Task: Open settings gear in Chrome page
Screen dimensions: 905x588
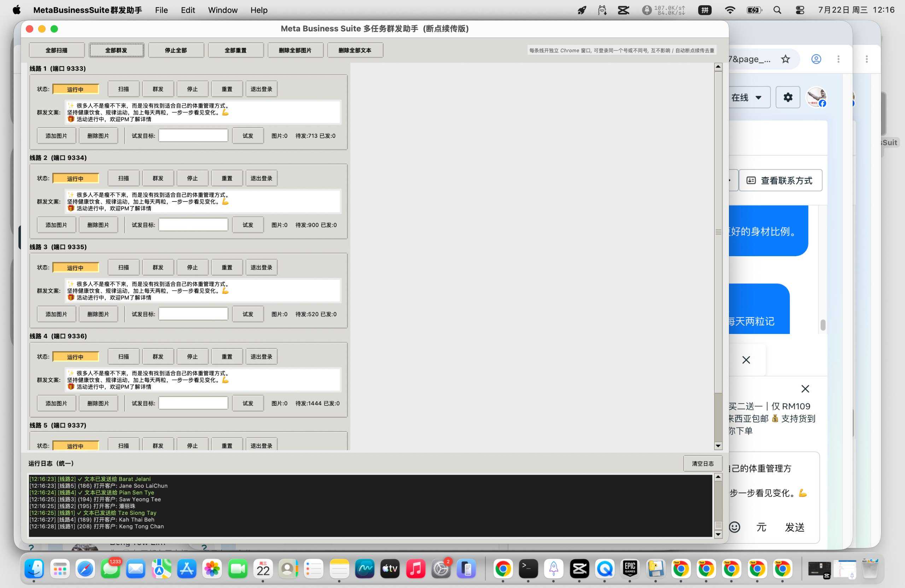Action: 788,97
